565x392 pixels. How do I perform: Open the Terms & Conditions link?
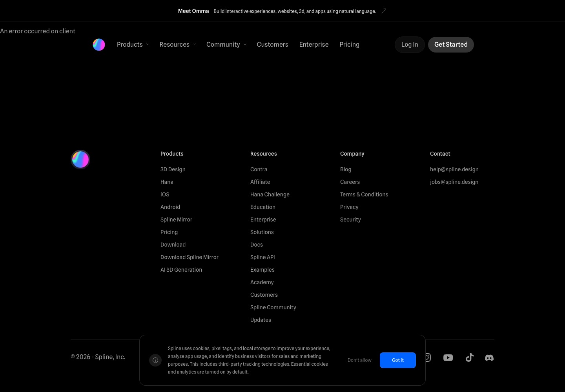coord(364,194)
